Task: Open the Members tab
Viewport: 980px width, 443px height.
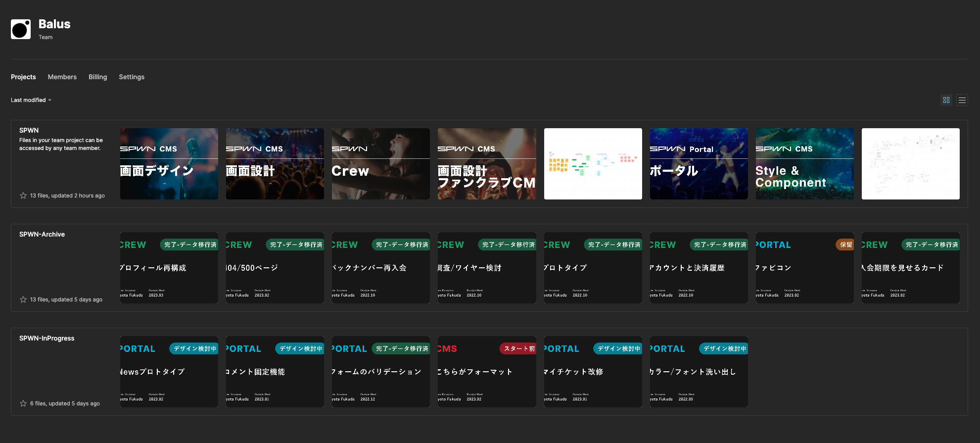Action: pyautogui.click(x=62, y=77)
